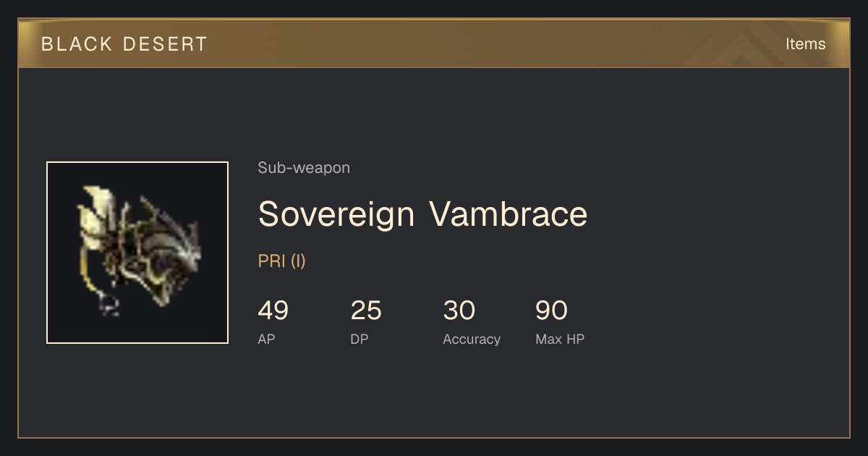Click the 25 DP value

[x=366, y=311]
